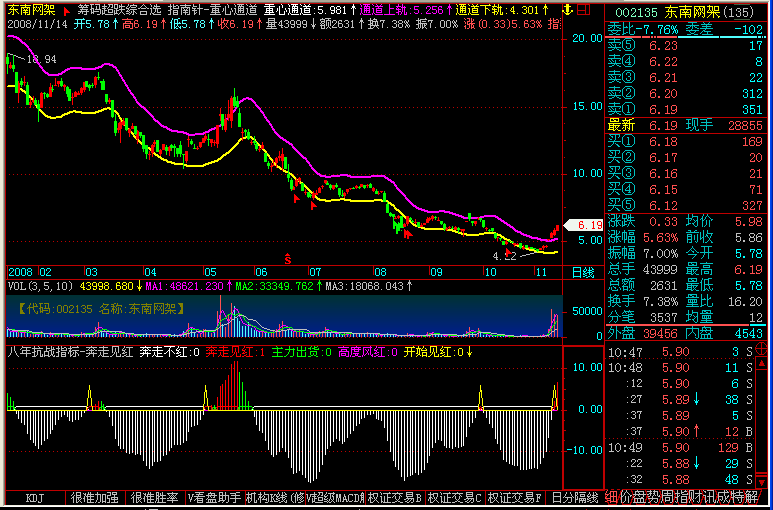Screen dimensions: 773x510
Task: Click the 卖⑤ 6.23 ask row
Action: point(685,46)
